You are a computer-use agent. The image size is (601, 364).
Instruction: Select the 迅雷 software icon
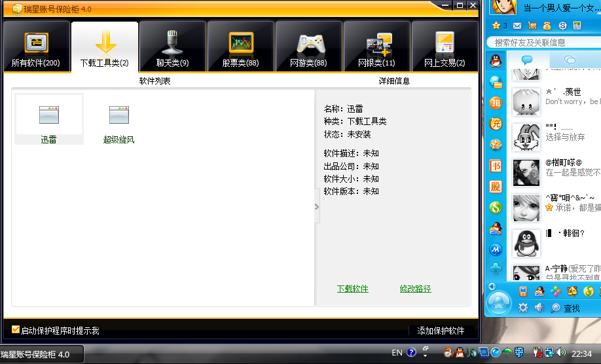click(x=49, y=120)
